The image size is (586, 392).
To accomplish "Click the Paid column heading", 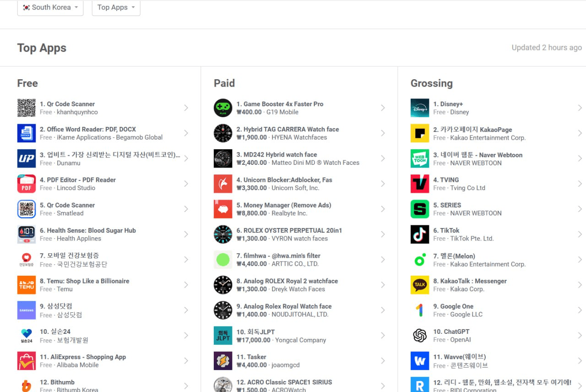I will coord(224,83).
